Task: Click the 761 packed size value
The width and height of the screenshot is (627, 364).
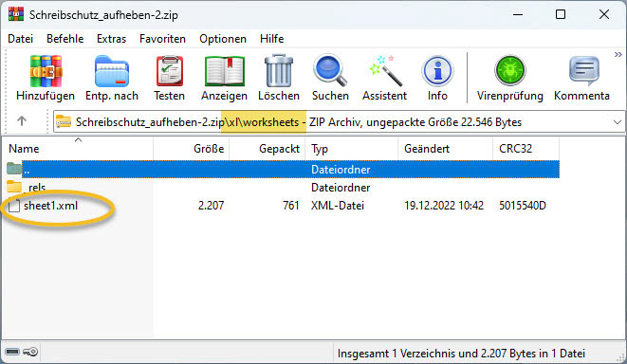Action: (290, 206)
